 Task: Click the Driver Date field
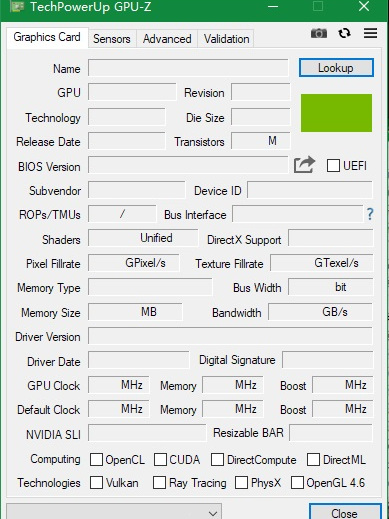139,360
